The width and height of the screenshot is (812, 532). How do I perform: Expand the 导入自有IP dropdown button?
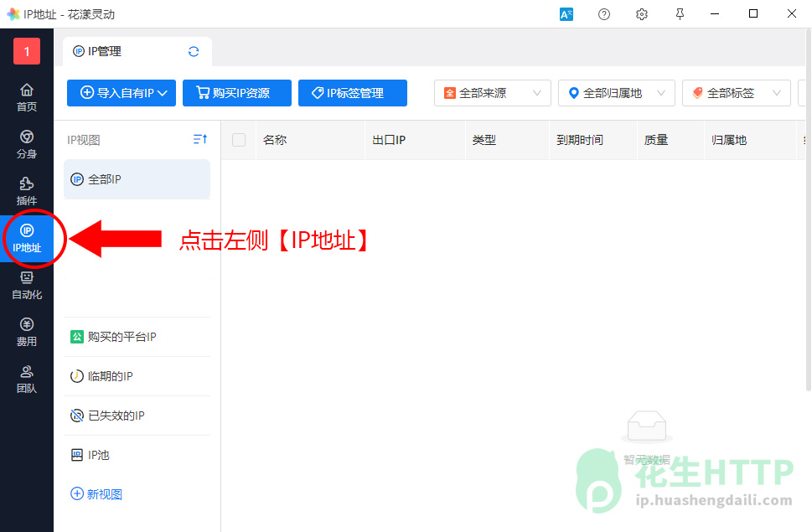122,93
